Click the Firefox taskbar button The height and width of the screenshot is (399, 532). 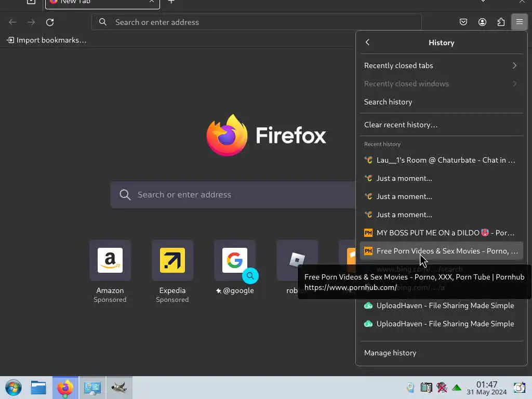tap(65, 388)
